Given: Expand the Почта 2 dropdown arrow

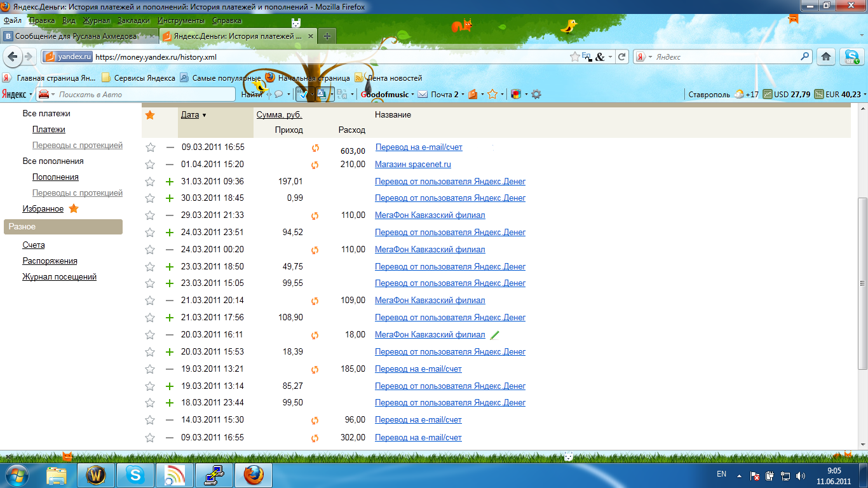Looking at the screenshot, I should point(463,94).
